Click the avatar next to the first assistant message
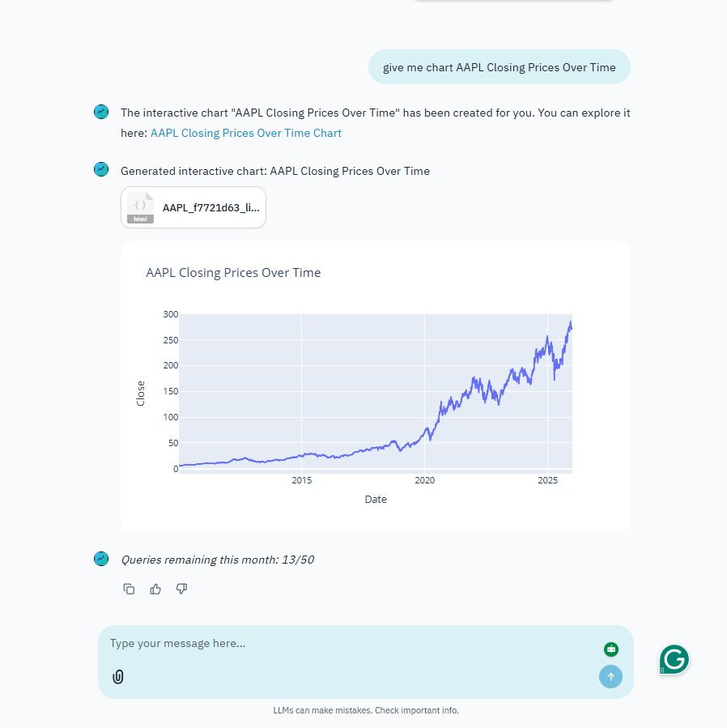The width and height of the screenshot is (727, 728). tap(100, 112)
